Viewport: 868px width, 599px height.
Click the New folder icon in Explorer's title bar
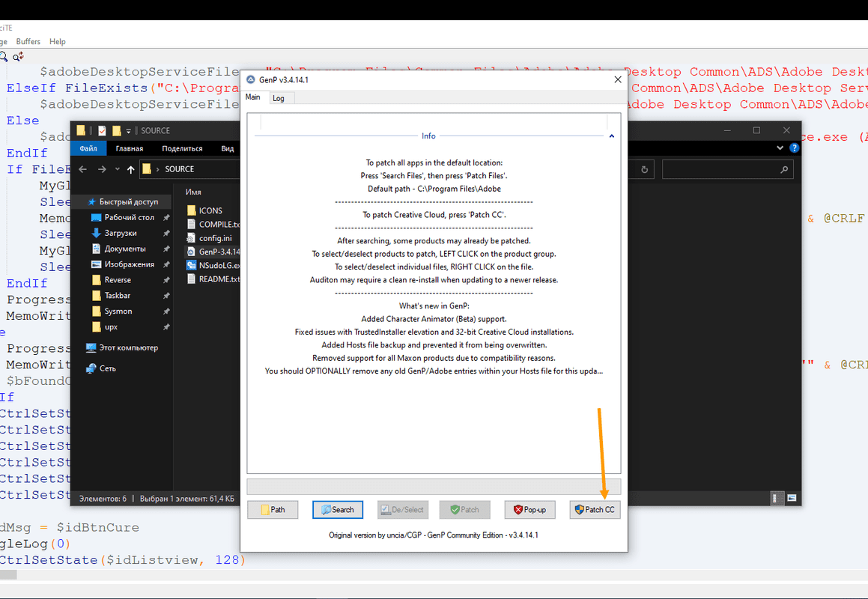[x=116, y=130]
